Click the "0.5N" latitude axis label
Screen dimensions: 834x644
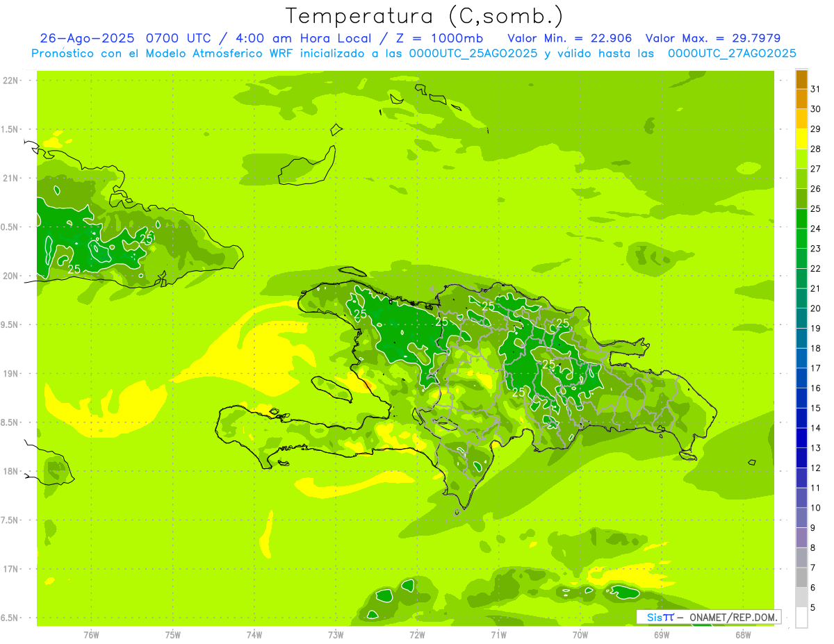click(x=10, y=227)
